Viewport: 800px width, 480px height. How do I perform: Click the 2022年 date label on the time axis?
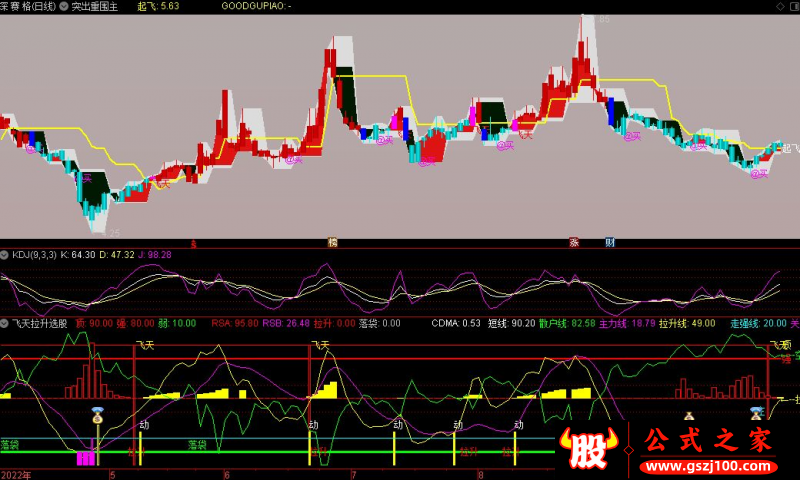(x=16, y=474)
